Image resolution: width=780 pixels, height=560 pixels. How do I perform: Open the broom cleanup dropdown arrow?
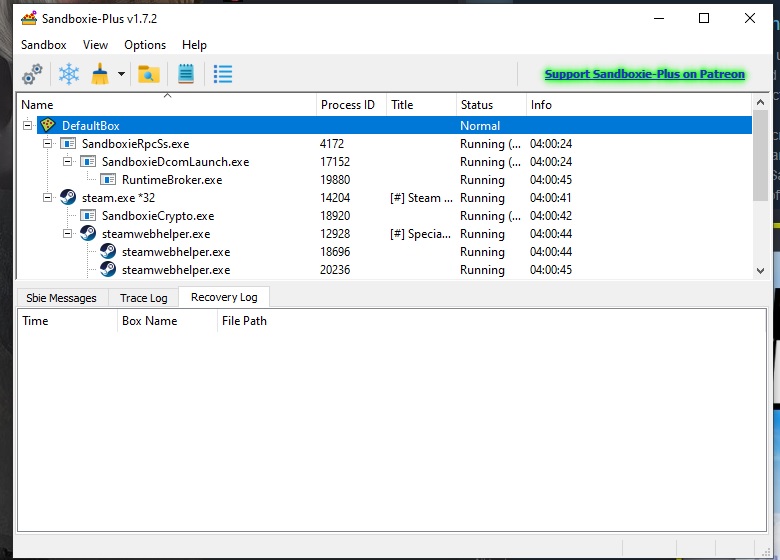(x=121, y=74)
